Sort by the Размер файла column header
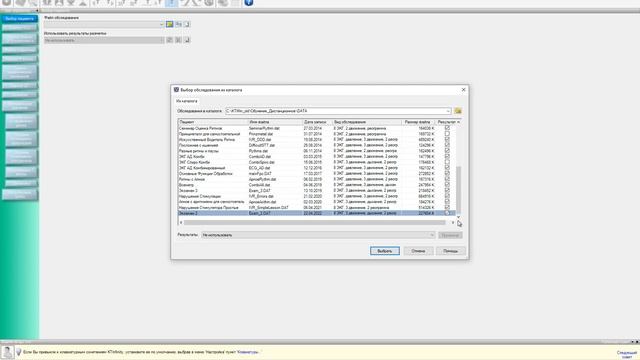The width and height of the screenshot is (640, 360). pos(418,122)
